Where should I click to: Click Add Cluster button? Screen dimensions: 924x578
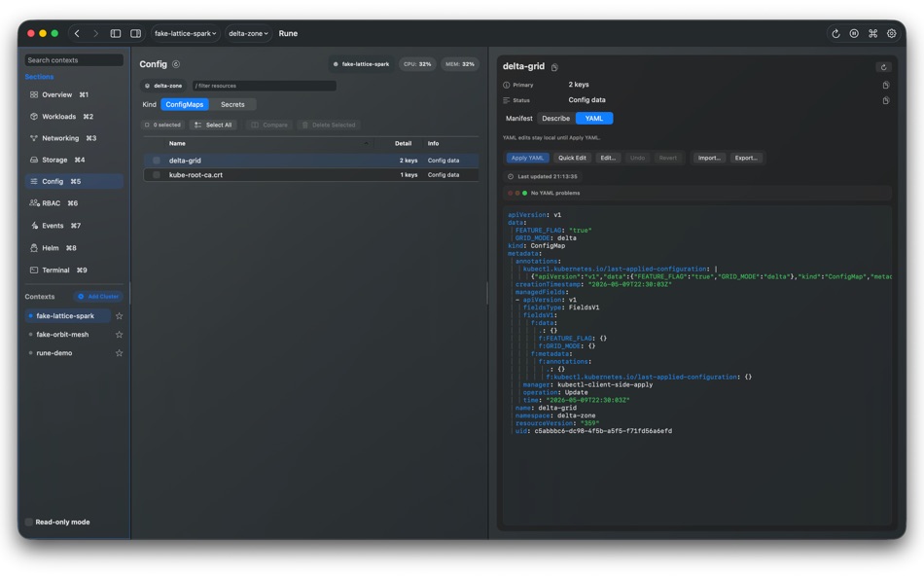pos(98,297)
